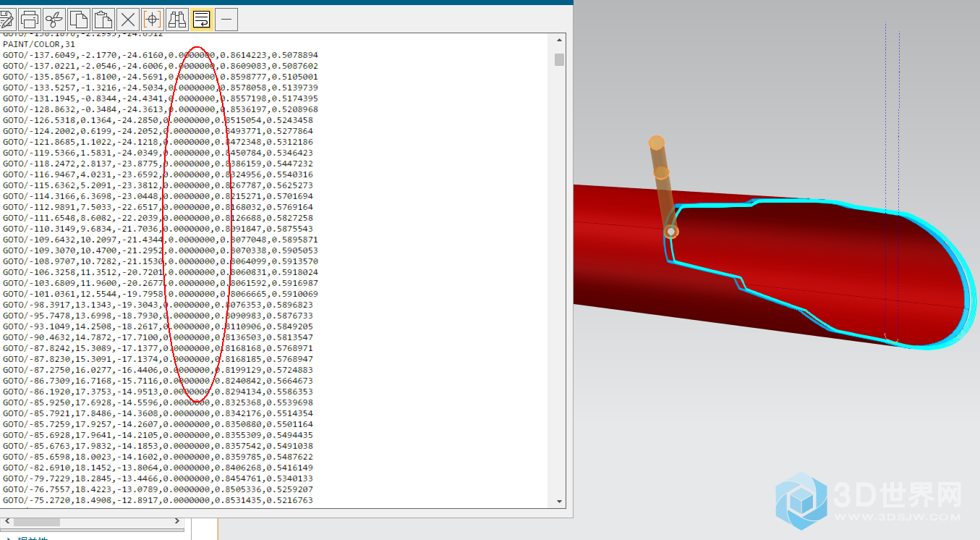980x540 pixels.
Task: Click the line starting GOTO/-98.3917
Action: [158, 305]
